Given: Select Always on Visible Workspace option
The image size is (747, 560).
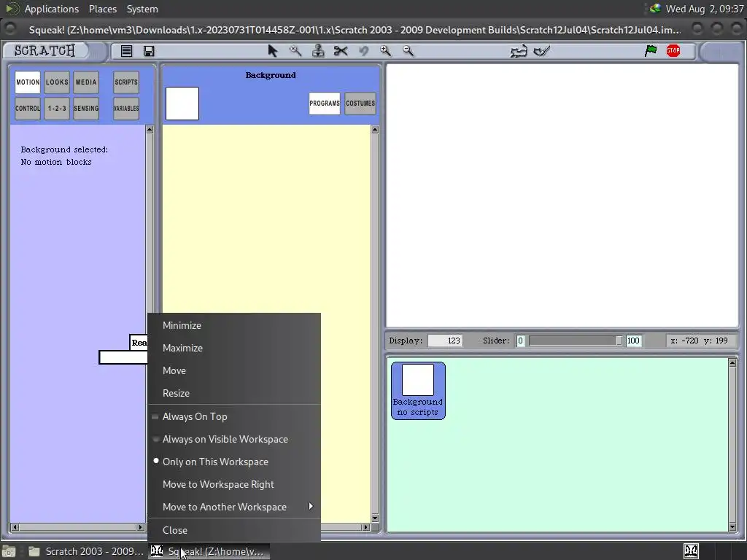Looking at the screenshot, I should [234, 439].
